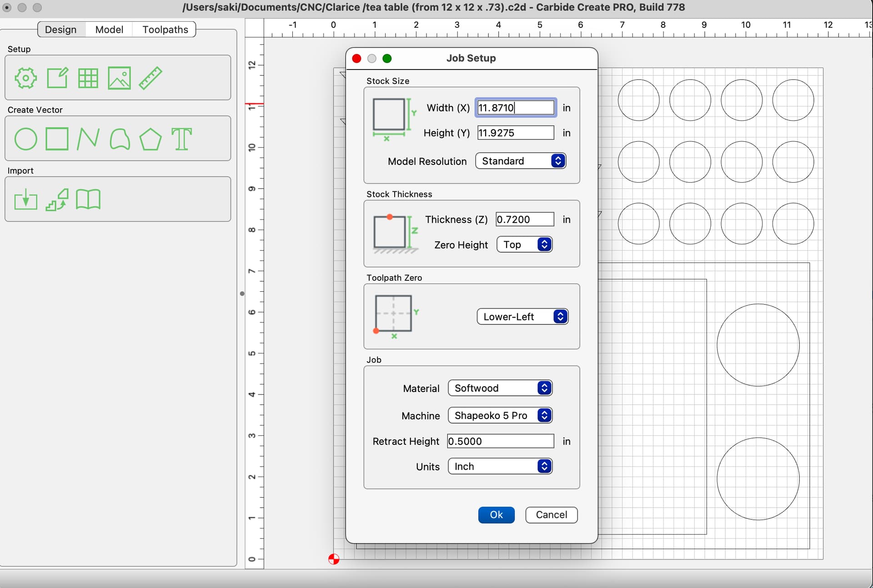Viewport: 873px width, 588px height.
Task: Select the Create Circle tool
Action: tap(25, 139)
